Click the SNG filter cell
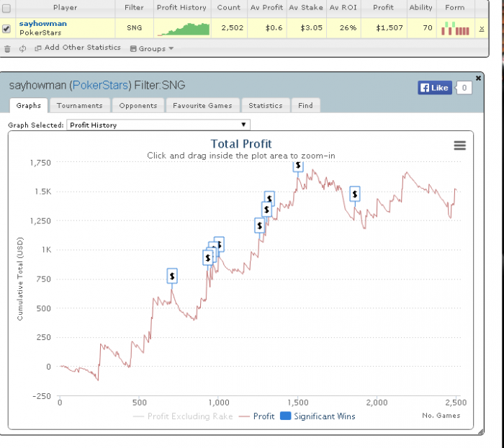 [135, 28]
